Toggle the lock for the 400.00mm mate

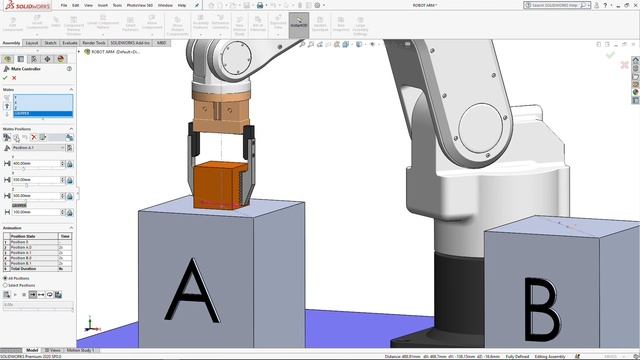(69, 164)
